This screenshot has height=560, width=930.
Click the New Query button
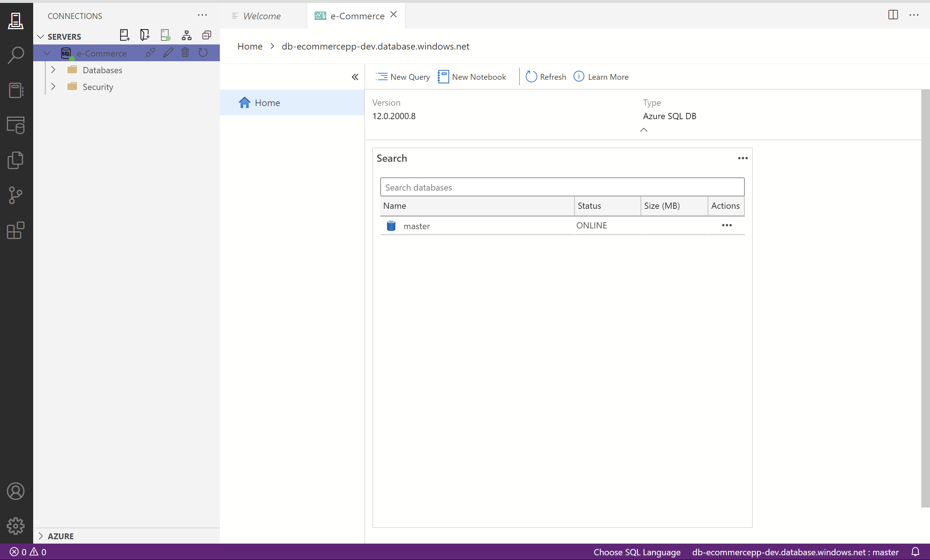(x=403, y=77)
